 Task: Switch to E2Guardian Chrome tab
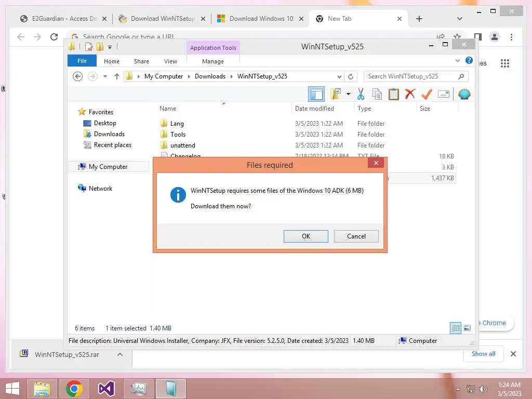(x=63, y=19)
